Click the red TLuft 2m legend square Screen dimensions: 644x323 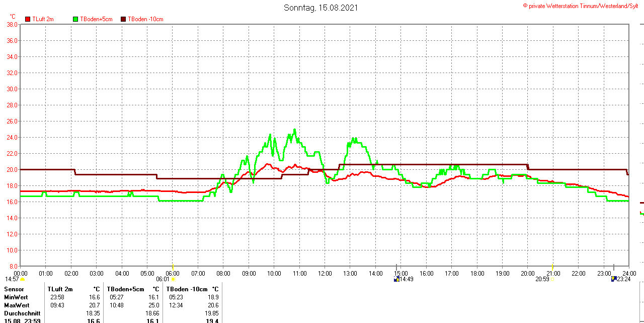28,19
